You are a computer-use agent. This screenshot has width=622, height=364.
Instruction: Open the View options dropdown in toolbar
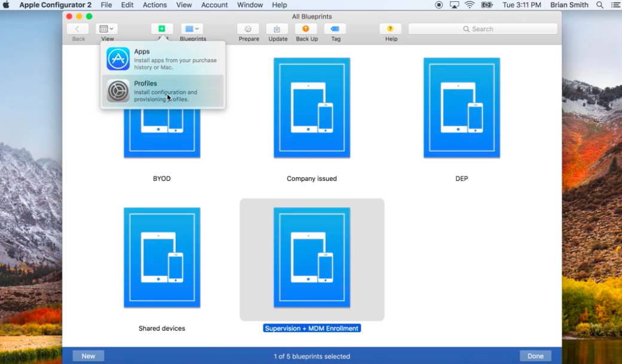coord(106,29)
